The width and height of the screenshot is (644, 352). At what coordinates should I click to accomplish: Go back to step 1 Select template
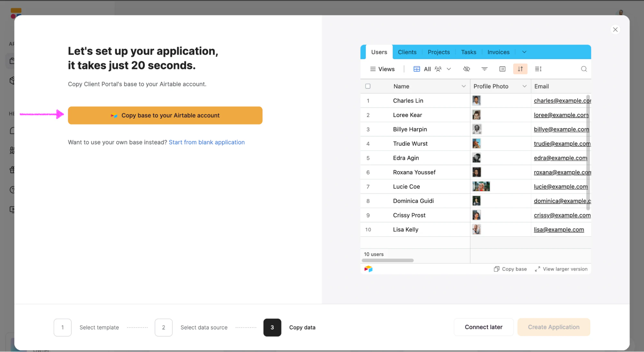pyautogui.click(x=86, y=328)
